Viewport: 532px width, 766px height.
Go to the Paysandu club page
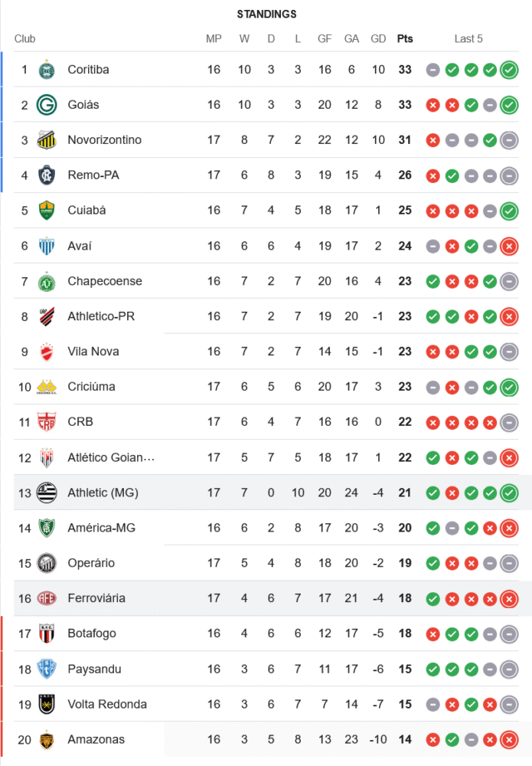[93, 669]
